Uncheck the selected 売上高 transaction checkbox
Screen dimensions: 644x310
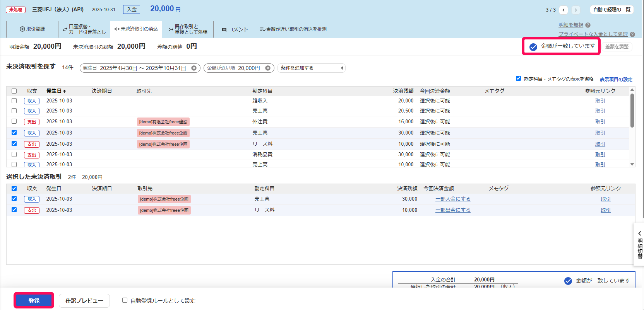[x=14, y=199]
